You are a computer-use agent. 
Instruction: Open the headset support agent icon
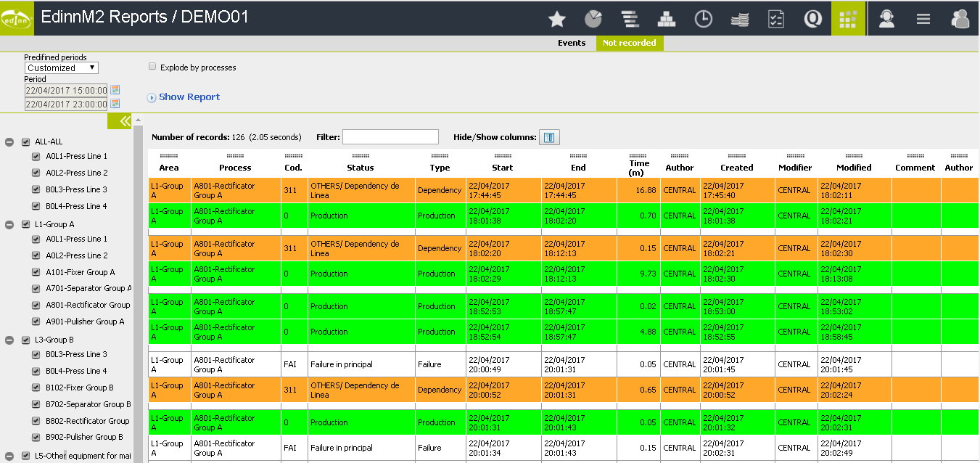[x=886, y=19]
